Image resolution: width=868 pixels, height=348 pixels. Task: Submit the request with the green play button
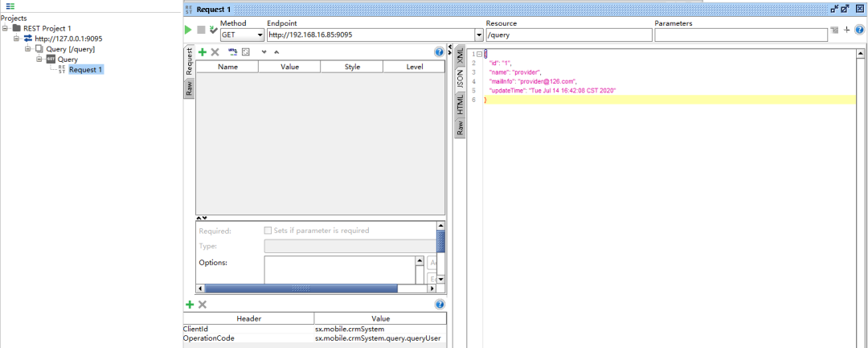click(189, 30)
